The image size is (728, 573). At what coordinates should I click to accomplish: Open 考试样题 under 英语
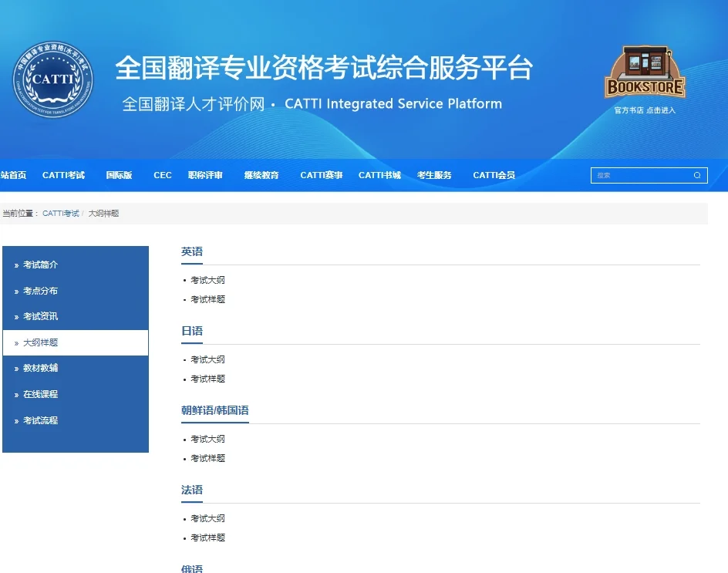pos(207,299)
